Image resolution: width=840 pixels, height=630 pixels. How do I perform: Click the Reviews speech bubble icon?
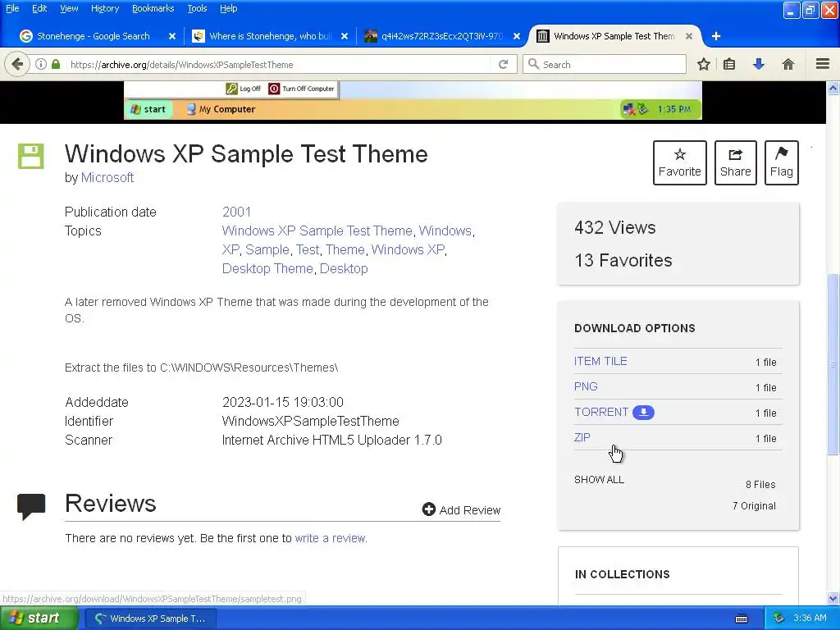[x=31, y=505]
